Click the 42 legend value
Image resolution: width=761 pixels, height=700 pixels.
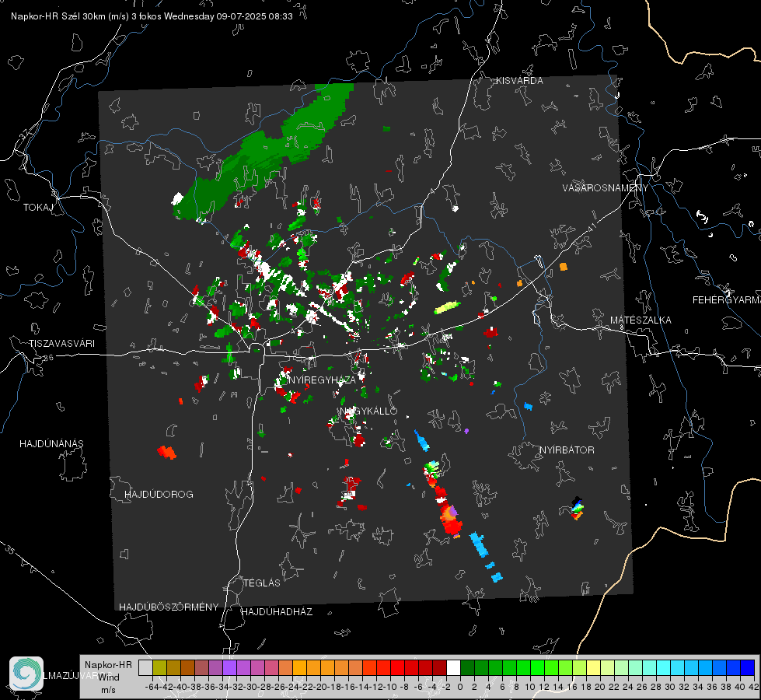[753, 687]
